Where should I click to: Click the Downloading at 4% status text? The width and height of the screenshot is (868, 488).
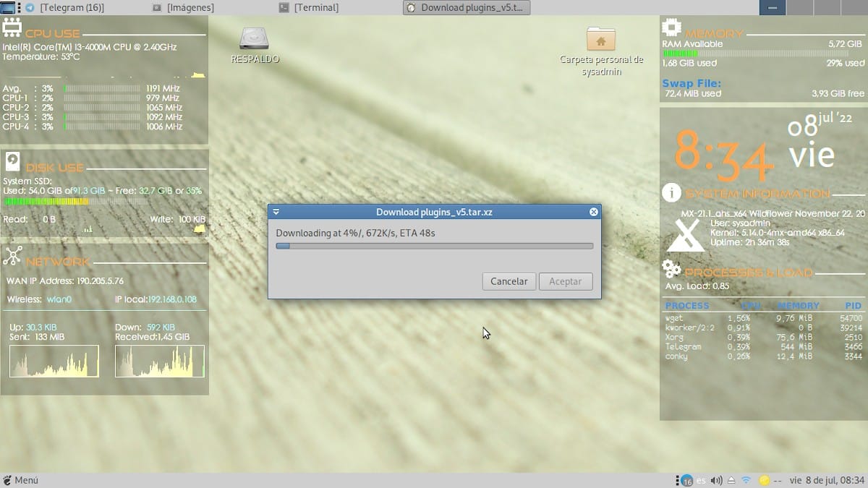pyautogui.click(x=356, y=234)
